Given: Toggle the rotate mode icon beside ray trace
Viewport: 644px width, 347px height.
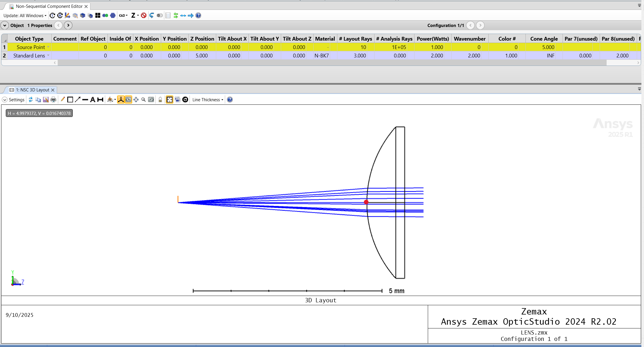Looking at the screenshot, I should (x=128, y=100).
